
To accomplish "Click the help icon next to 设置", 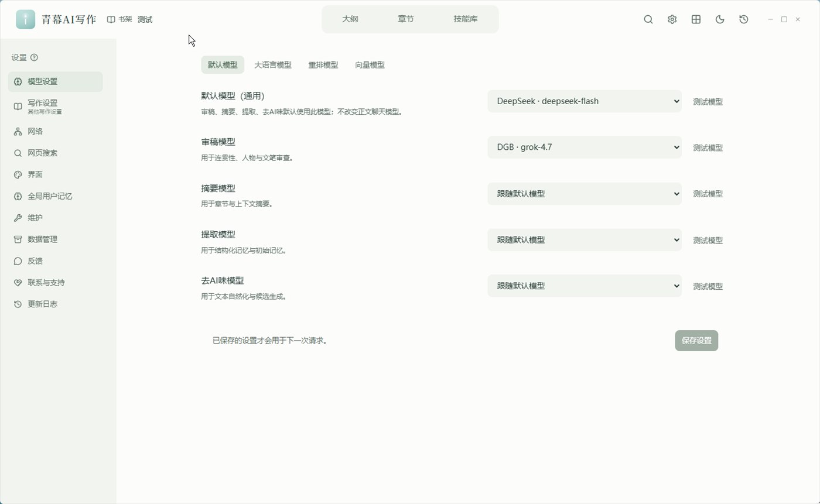I will (x=34, y=57).
